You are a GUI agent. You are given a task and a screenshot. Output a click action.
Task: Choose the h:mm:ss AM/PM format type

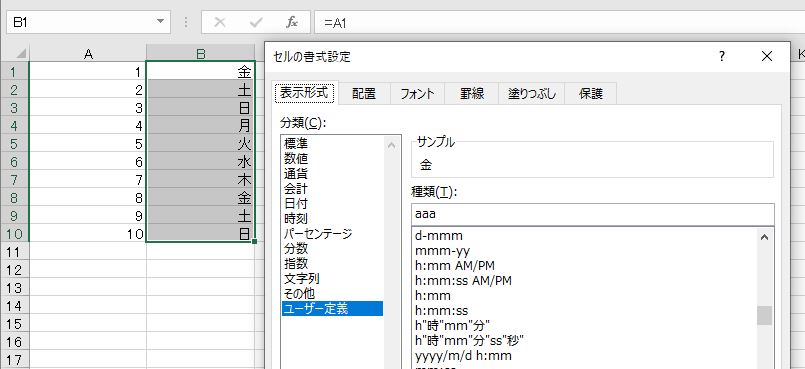tap(585, 281)
